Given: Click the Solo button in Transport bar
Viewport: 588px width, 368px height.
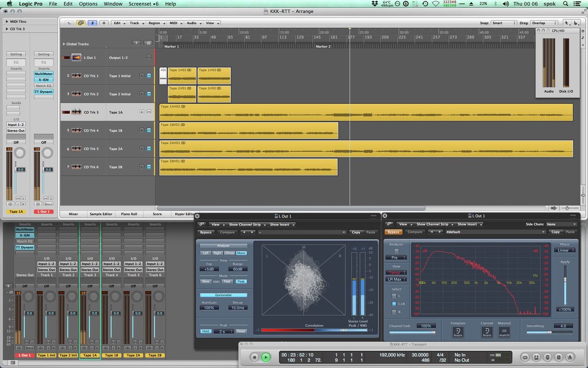Looking at the screenshot, I should pyautogui.click(x=559, y=357).
